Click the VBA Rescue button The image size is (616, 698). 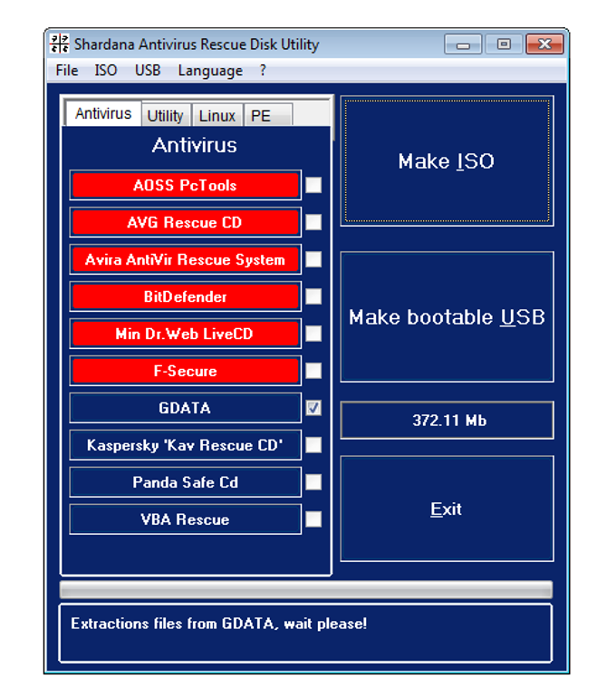[185, 519]
